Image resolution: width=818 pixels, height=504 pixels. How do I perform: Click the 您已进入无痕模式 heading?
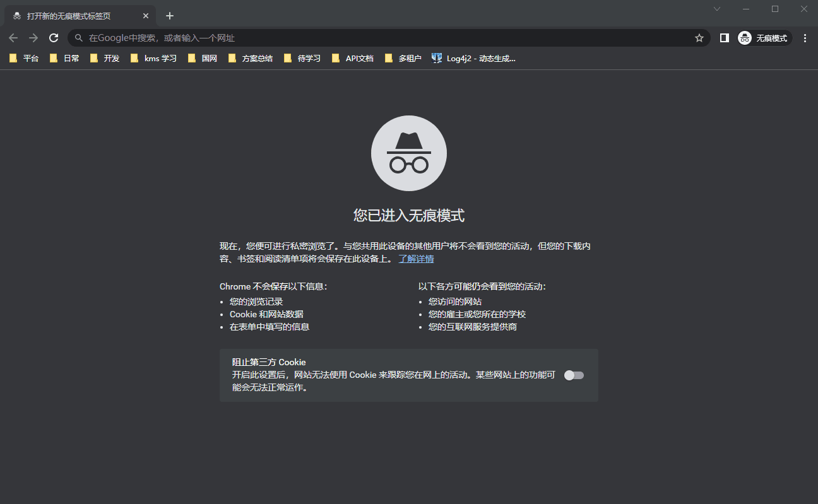409,216
